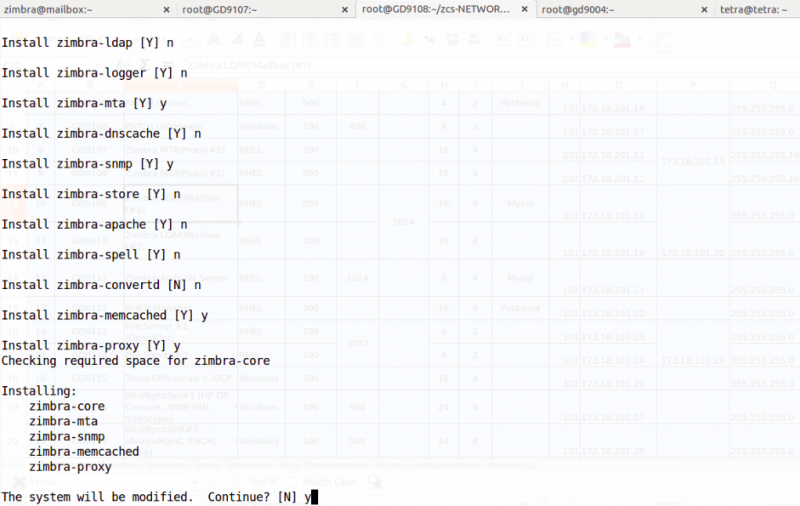Click the 'Install zimbra-spell [Y] n' line
Screen dimensions: 800x506
91,255
